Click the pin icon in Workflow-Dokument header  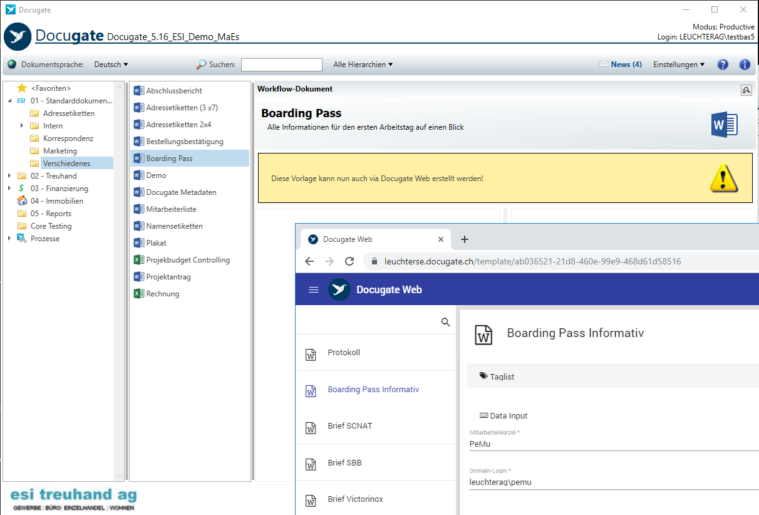[746, 90]
